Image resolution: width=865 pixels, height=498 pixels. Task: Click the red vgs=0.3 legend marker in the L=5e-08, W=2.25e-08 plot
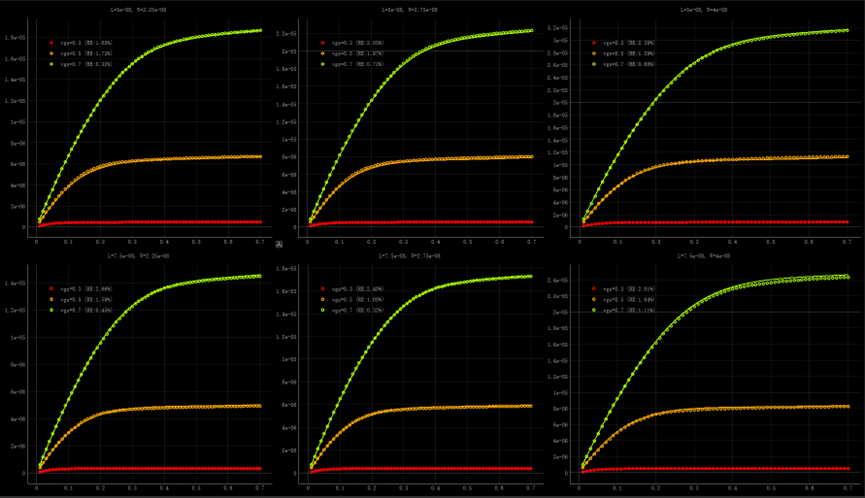52,44
